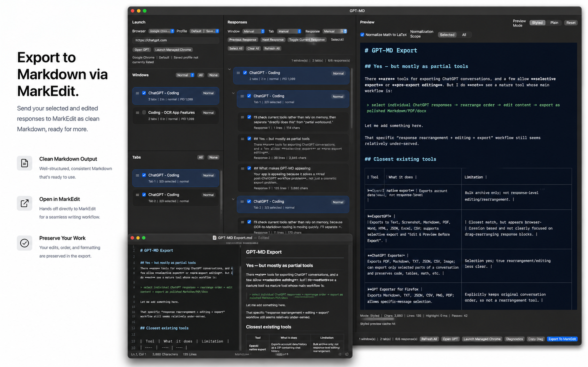Click the Open in MarkEdit external-link icon
This screenshot has height=367, width=588.
24,203
